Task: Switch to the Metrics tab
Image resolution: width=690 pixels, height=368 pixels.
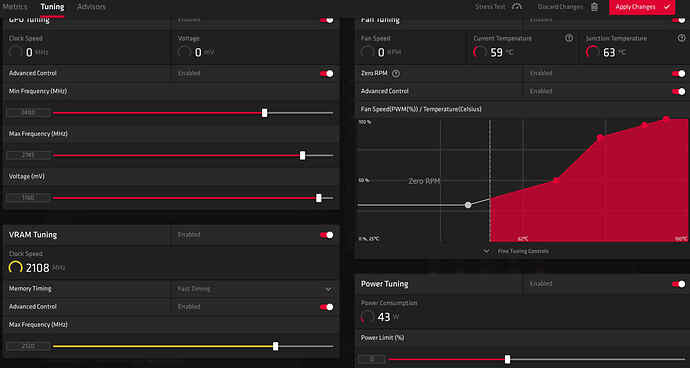Action: [15, 7]
